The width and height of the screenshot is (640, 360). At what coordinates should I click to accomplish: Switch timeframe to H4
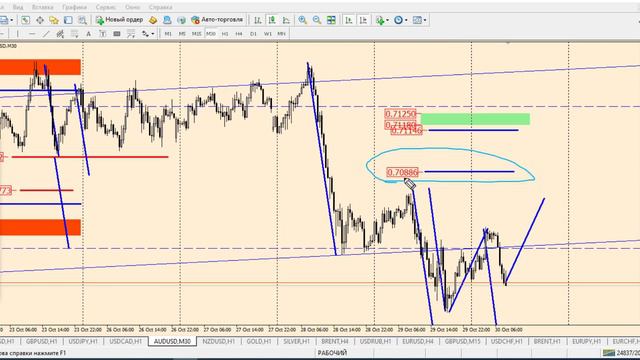(x=239, y=34)
